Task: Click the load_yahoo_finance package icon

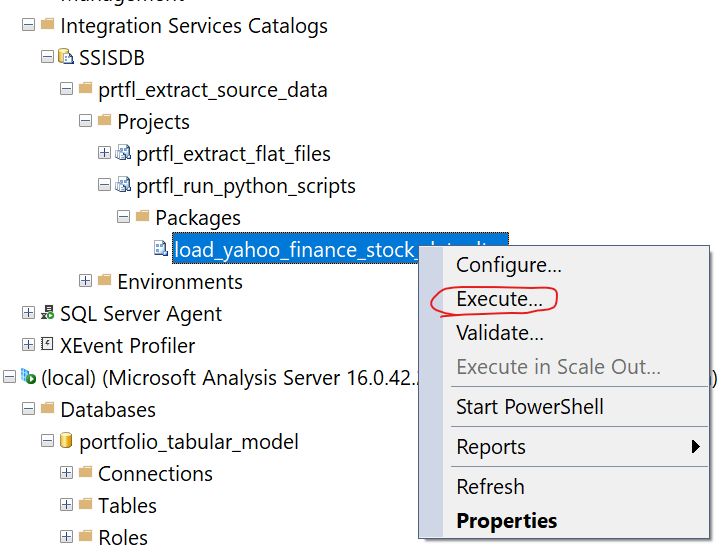Action: (x=161, y=249)
